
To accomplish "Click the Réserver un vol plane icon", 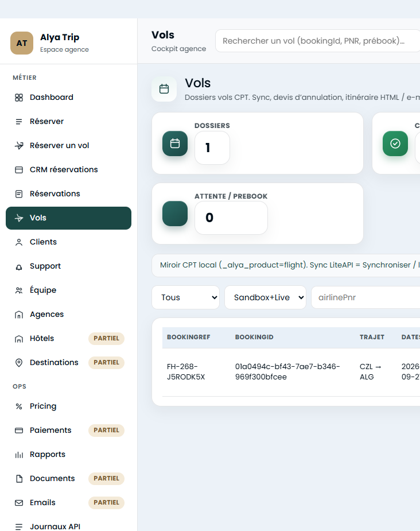I will [x=19, y=146].
